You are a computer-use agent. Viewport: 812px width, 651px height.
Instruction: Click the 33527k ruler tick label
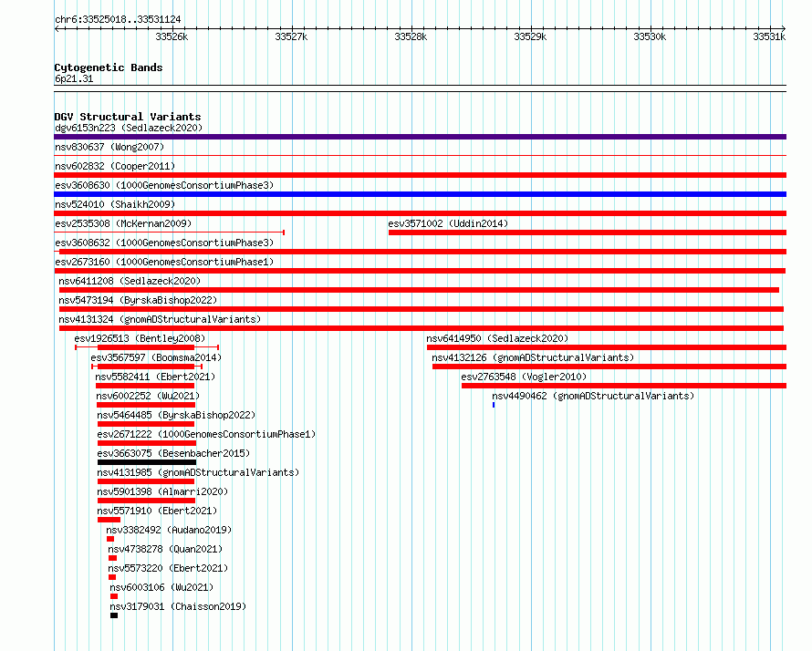[291, 36]
